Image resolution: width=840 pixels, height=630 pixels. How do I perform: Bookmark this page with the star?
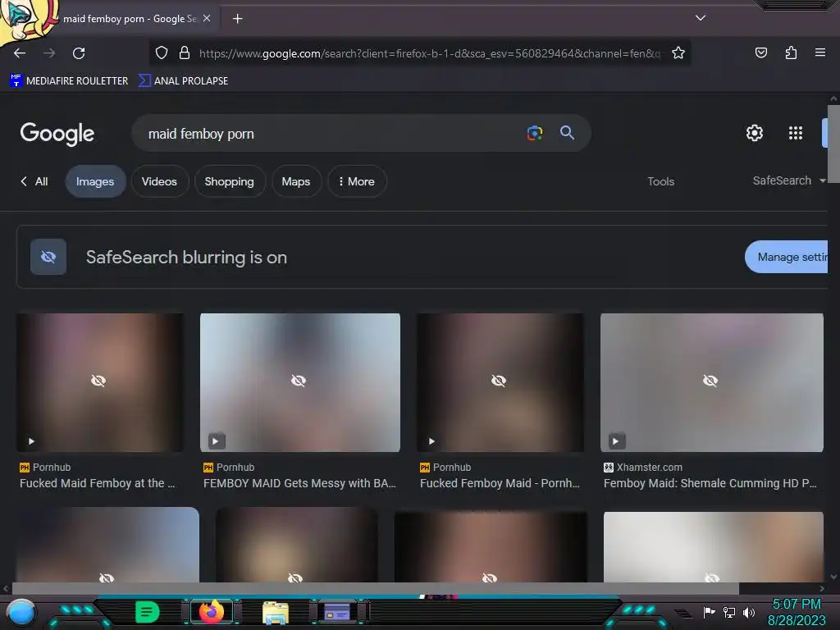click(x=678, y=53)
